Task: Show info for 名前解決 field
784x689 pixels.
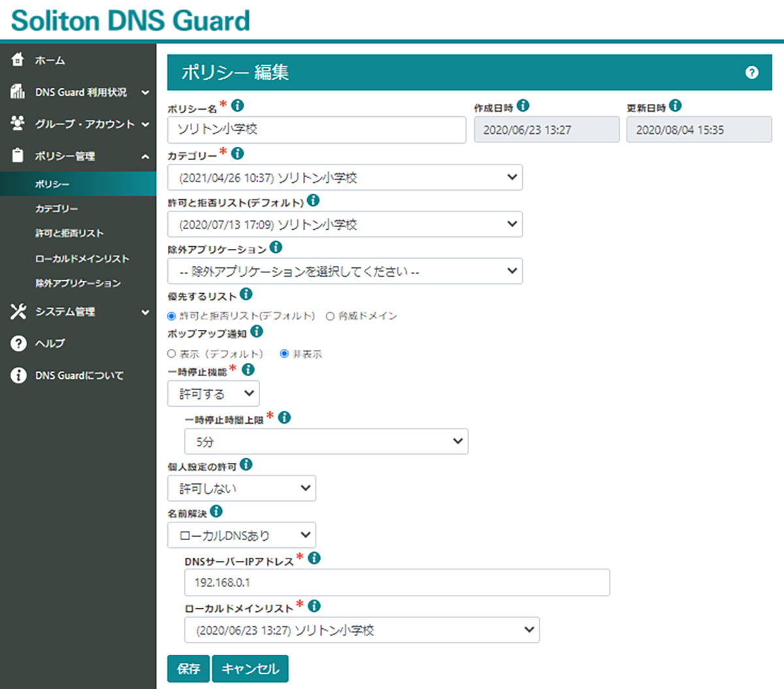Action: (216, 511)
